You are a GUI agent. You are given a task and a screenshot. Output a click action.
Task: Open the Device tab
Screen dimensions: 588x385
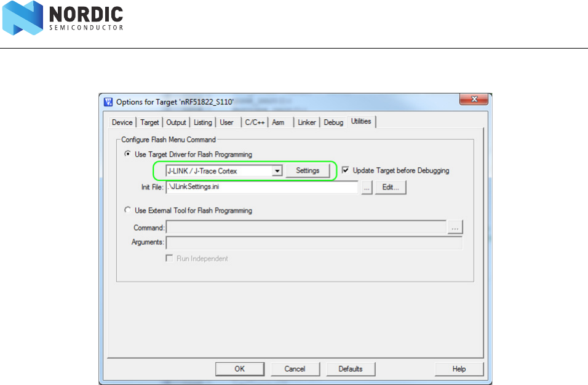click(122, 122)
